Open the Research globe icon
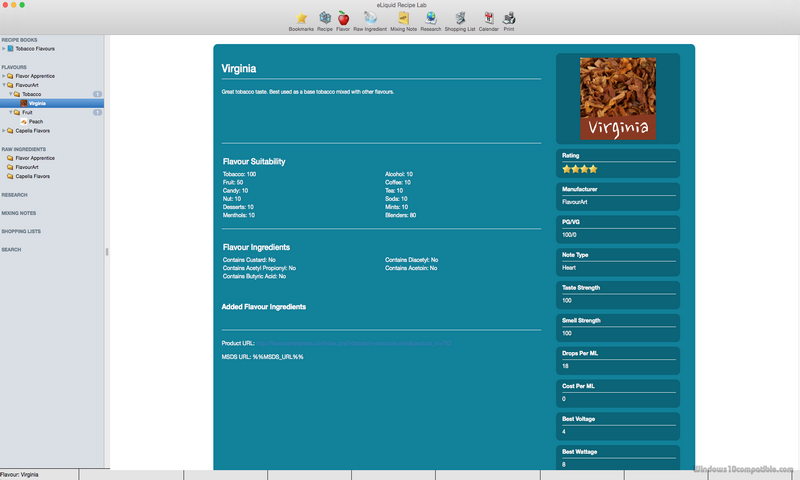Screen dimensions: 800x480 [x=430, y=18]
